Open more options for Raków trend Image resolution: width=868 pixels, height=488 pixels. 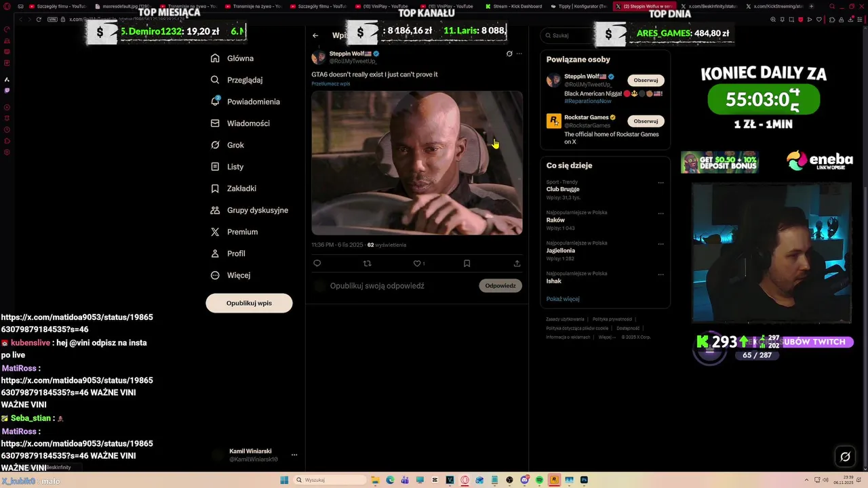click(660, 213)
